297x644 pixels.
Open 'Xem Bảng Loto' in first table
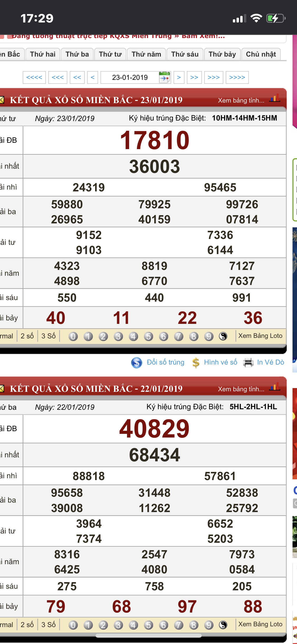pos(260,336)
